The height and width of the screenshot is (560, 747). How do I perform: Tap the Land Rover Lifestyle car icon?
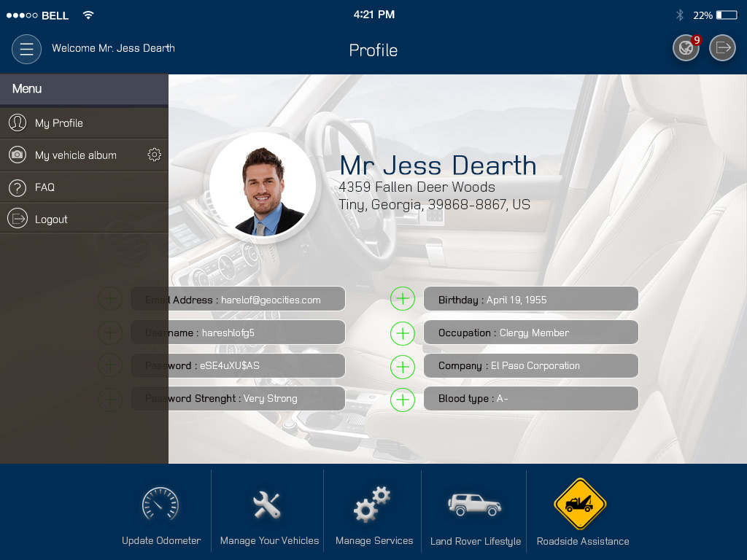pos(474,505)
